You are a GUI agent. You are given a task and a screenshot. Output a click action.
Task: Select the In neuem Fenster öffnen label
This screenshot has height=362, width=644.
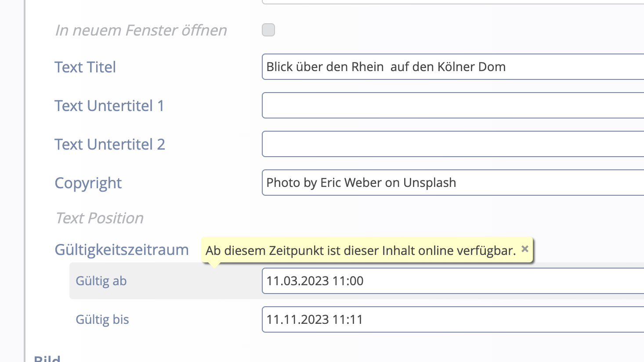(141, 30)
